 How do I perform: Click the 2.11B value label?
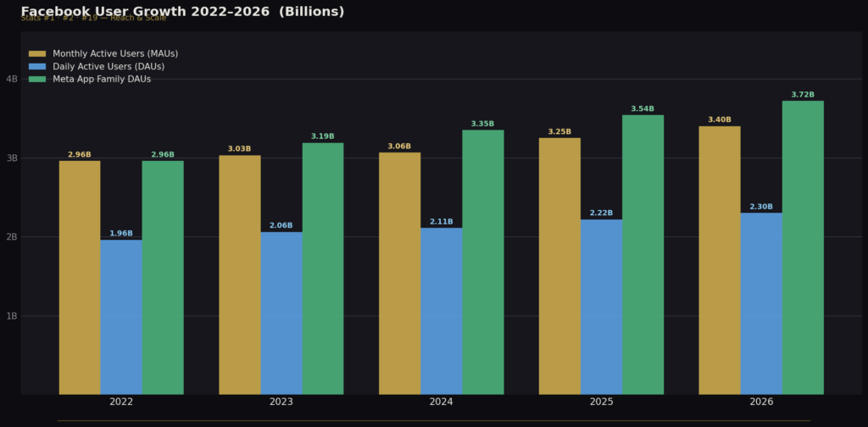pos(441,222)
